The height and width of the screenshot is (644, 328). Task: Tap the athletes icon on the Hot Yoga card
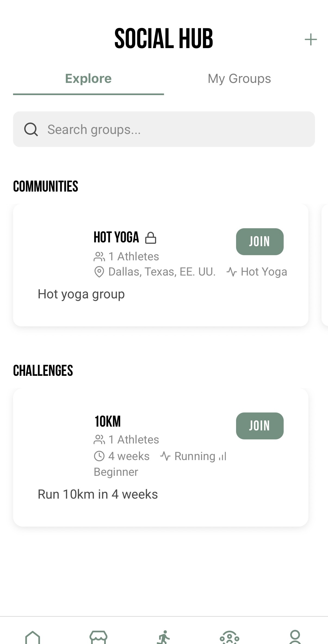(99, 256)
